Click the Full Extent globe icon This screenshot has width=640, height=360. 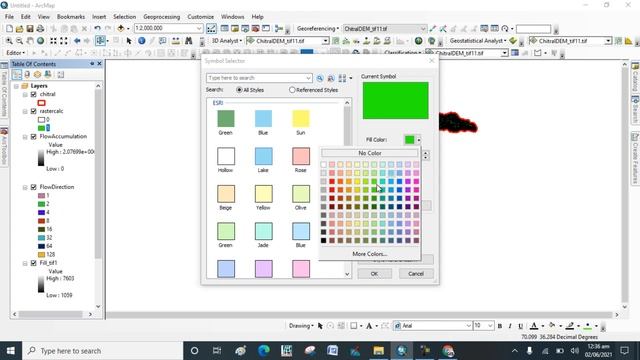click(x=40, y=41)
